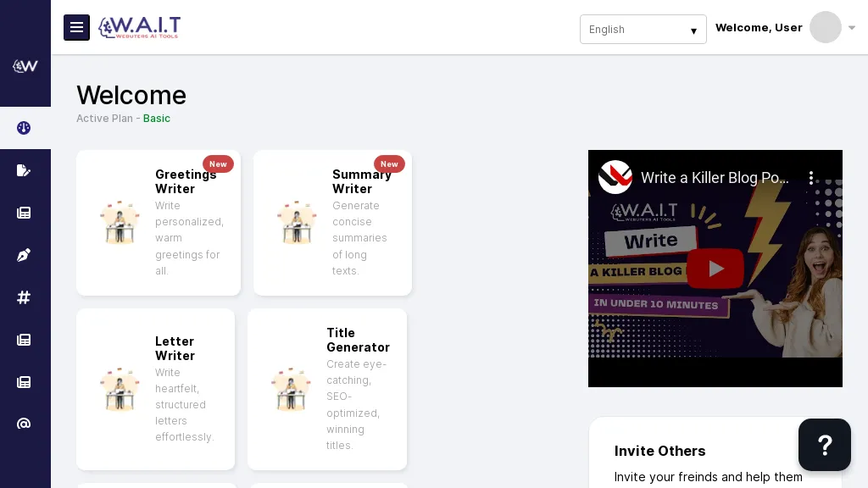Click the Invite Others heading
Image resolution: width=868 pixels, height=488 pixels.
[659, 451]
